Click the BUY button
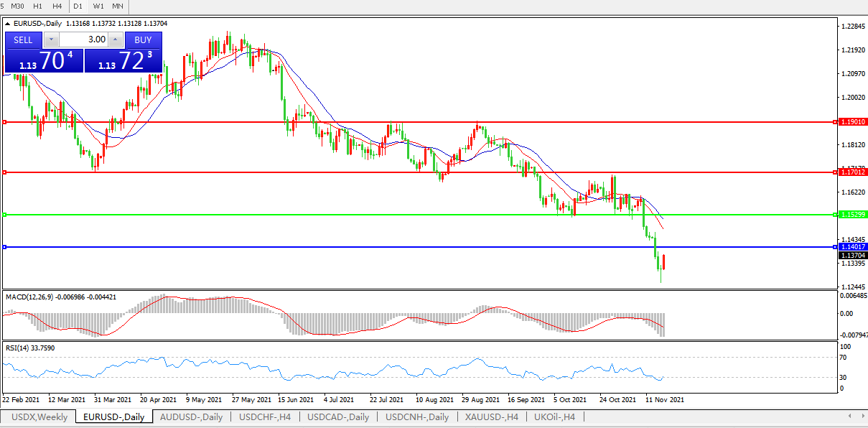Image resolution: width=868 pixels, height=428 pixels. (x=143, y=40)
